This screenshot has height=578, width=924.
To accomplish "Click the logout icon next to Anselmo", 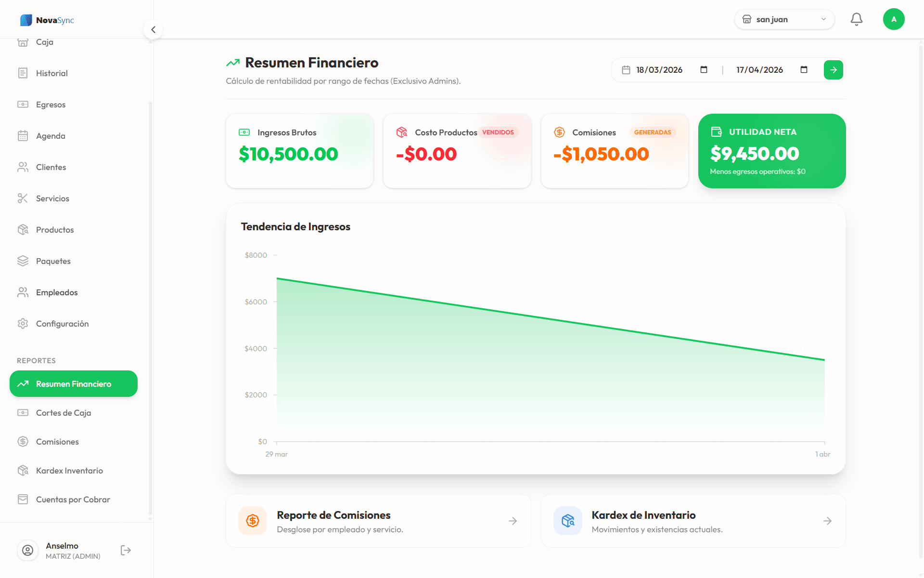I will point(126,551).
